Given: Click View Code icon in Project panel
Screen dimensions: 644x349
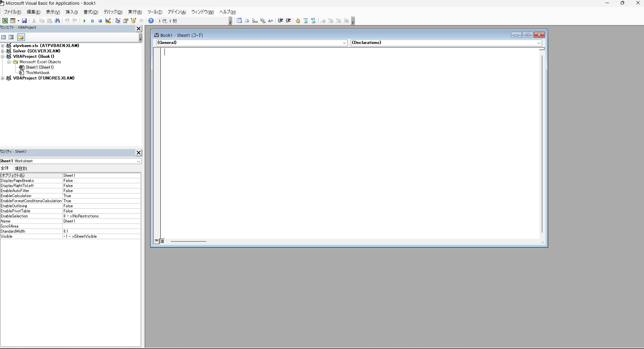Looking at the screenshot, I should click(x=3, y=37).
